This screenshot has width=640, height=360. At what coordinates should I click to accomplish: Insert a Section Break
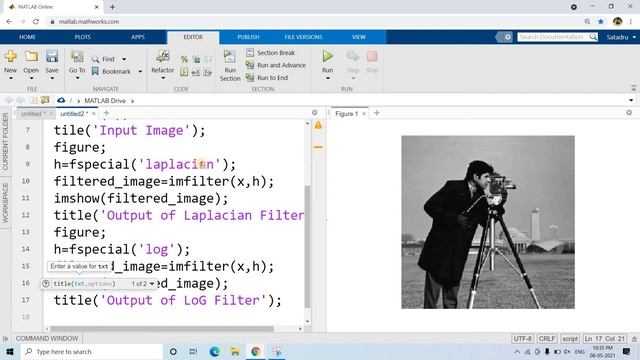[x=271, y=53]
